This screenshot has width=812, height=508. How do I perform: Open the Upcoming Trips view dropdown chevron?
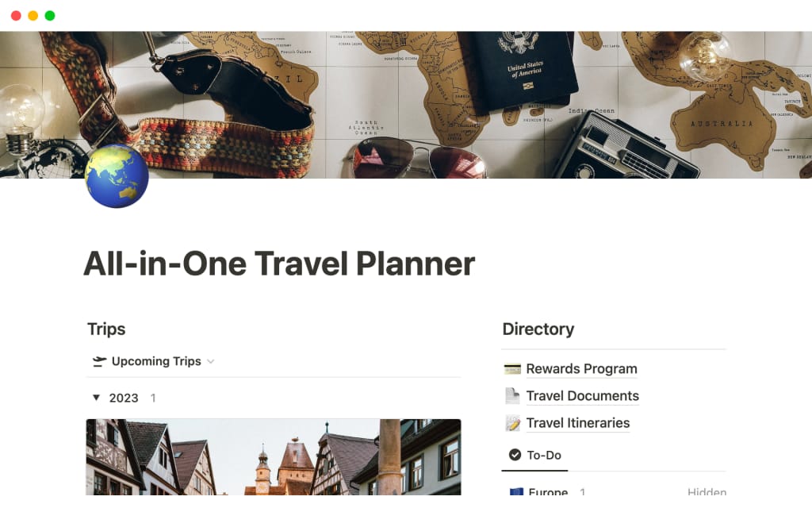(x=210, y=362)
